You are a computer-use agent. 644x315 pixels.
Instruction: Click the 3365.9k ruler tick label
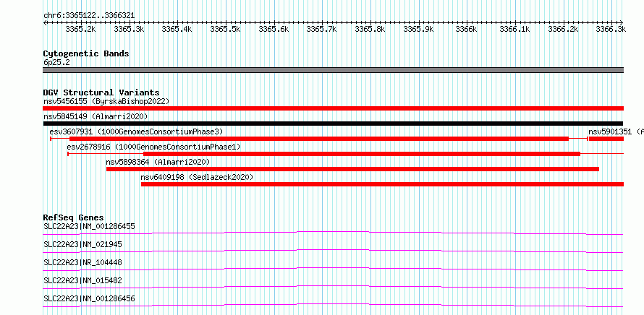(x=418, y=29)
